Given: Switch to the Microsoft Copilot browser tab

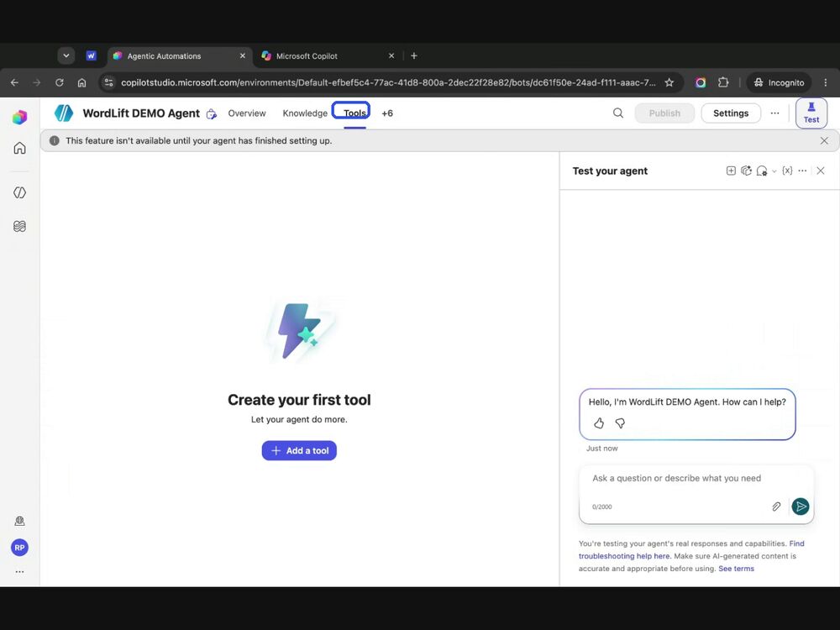Looking at the screenshot, I should click(327, 56).
